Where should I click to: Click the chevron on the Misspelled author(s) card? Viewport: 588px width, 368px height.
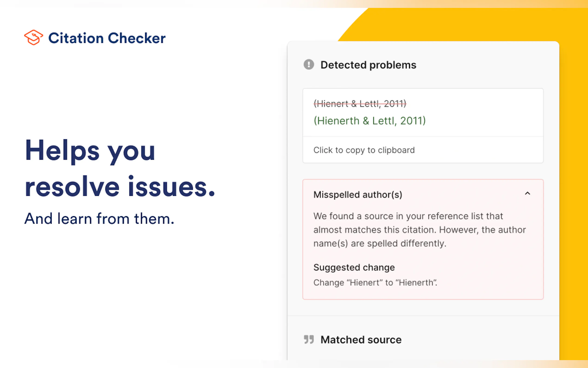point(528,194)
